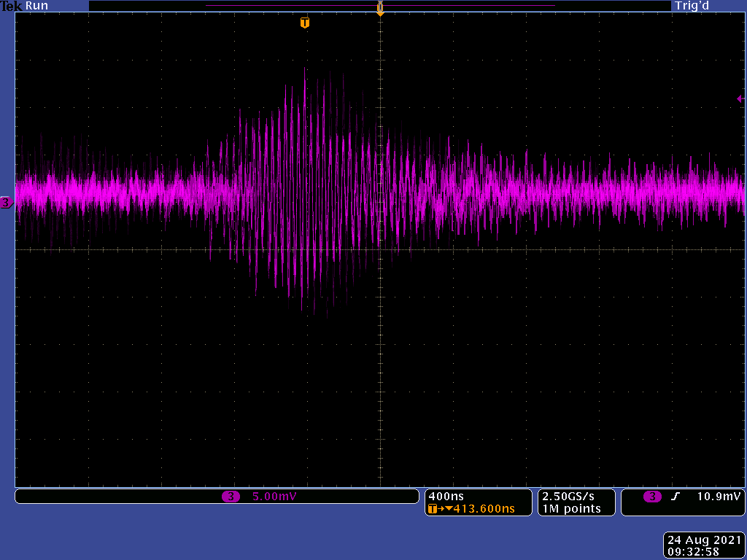This screenshot has width=747, height=560.
Task: Click the 413.600ns trigger delay value
Action: tap(484, 509)
